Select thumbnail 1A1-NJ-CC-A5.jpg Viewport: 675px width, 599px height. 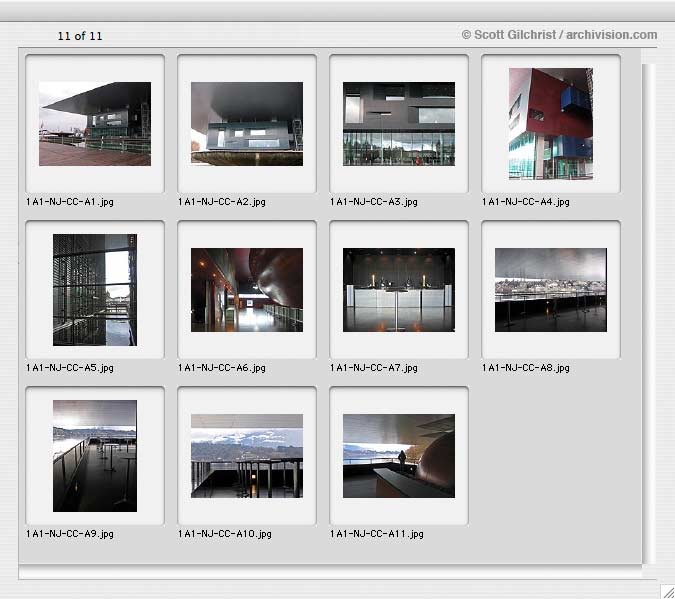pos(95,290)
